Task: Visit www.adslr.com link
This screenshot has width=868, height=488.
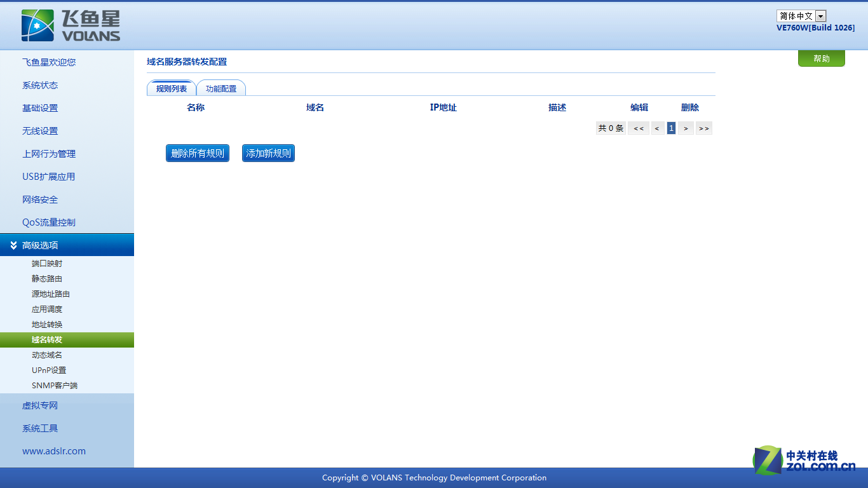Action: point(54,451)
